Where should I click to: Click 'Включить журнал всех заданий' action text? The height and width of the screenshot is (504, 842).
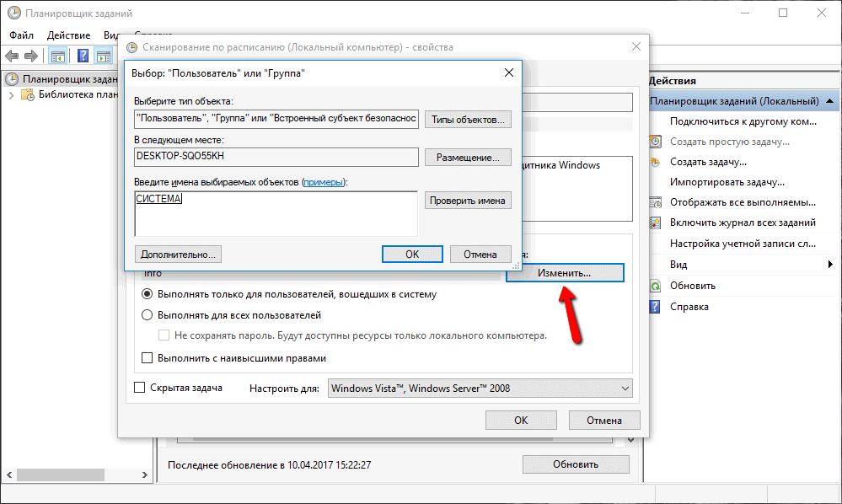[x=743, y=223]
